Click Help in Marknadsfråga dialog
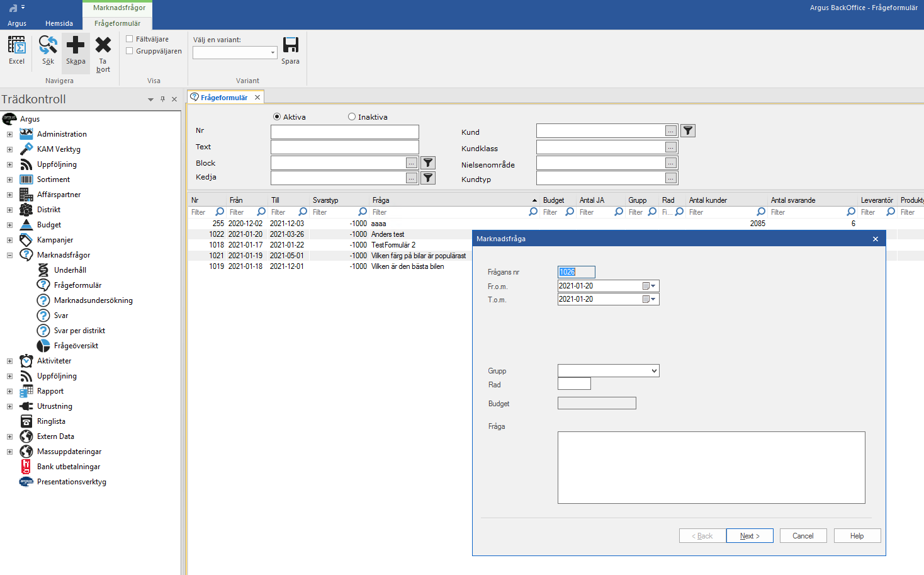 click(857, 536)
